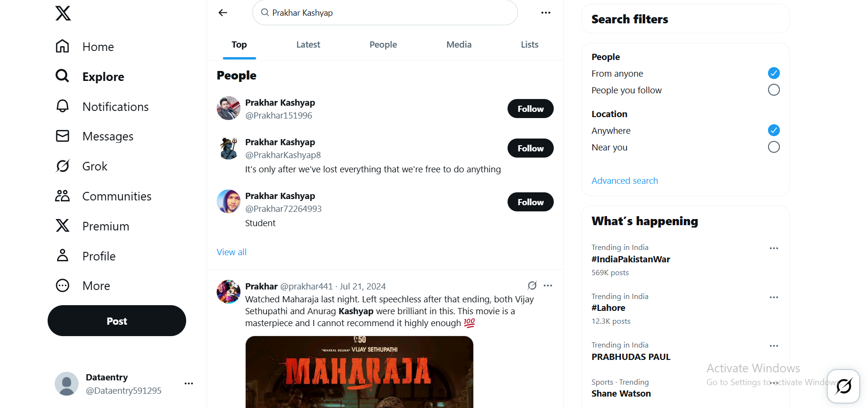Image resolution: width=868 pixels, height=408 pixels.
Task: Select the "People you follow" filter
Action: coord(774,90)
